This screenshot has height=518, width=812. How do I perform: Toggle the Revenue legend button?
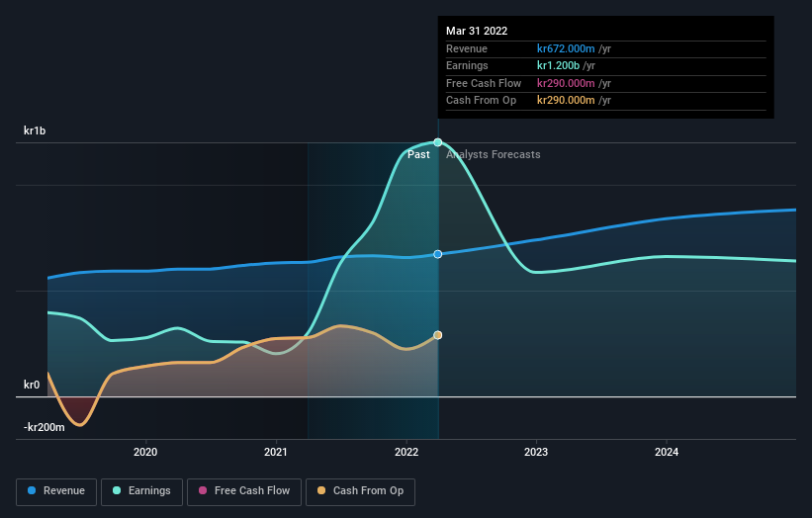pyautogui.click(x=56, y=491)
